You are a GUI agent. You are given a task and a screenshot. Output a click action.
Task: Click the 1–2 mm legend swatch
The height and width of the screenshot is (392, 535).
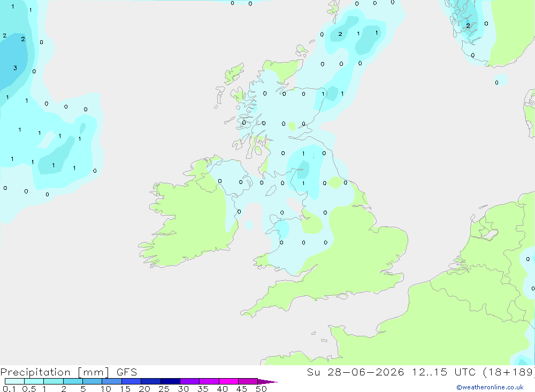pos(53,381)
